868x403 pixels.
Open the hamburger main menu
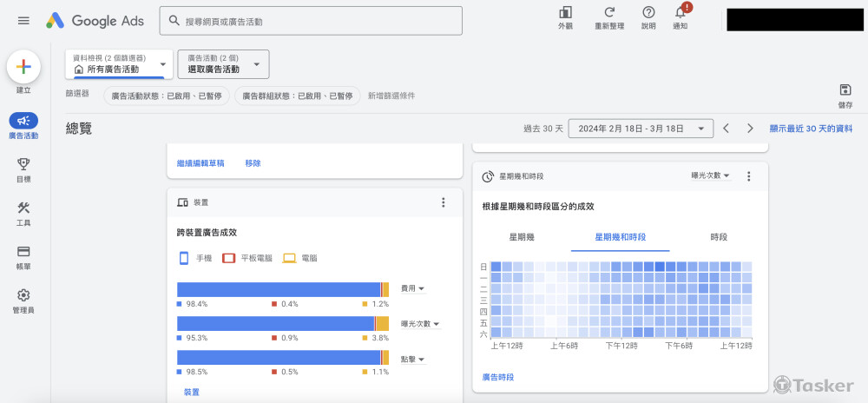click(x=23, y=20)
